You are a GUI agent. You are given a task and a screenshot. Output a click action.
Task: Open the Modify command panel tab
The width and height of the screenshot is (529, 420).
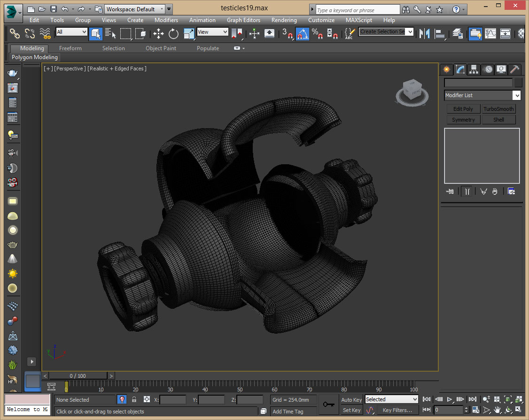tap(460, 69)
